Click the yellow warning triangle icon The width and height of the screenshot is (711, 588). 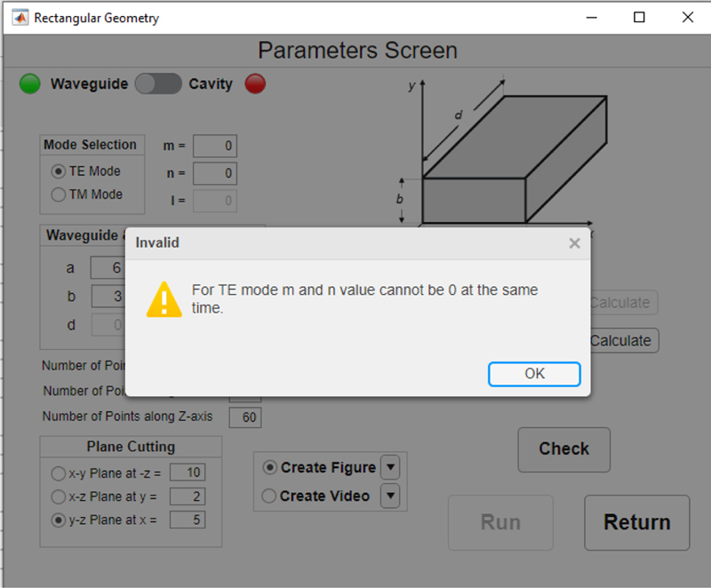[x=164, y=299]
